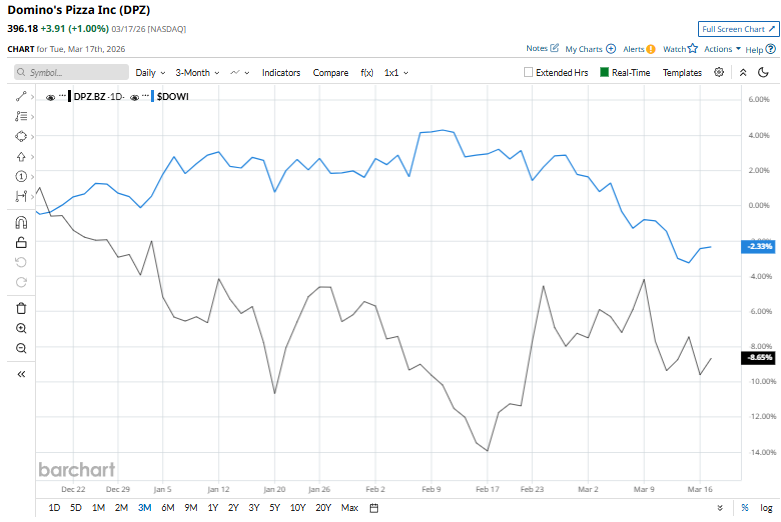Check the Extended Hrs checkbox
Screen dimensions: 781x522
pyautogui.click(x=529, y=73)
